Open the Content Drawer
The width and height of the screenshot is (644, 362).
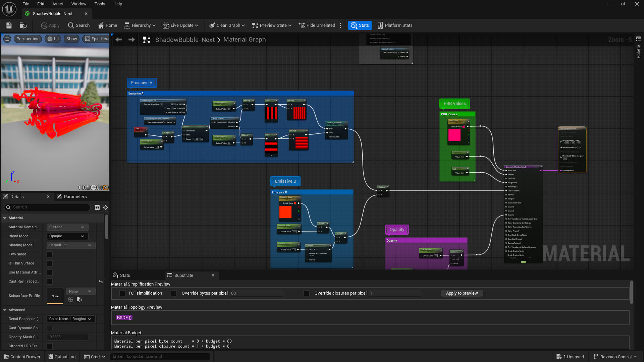(x=21, y=356)
